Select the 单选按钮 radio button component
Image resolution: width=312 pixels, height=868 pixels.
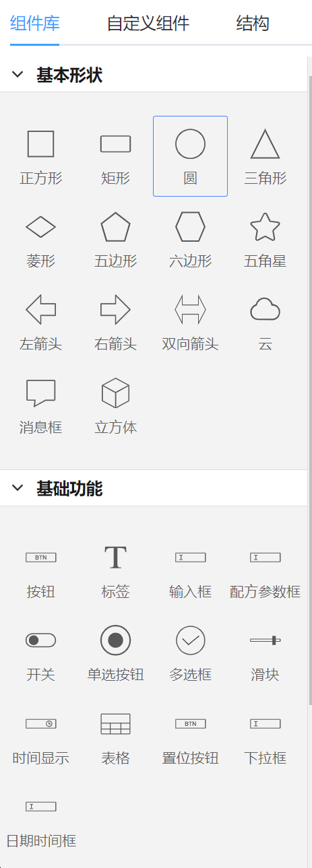[x=115, y=653]
